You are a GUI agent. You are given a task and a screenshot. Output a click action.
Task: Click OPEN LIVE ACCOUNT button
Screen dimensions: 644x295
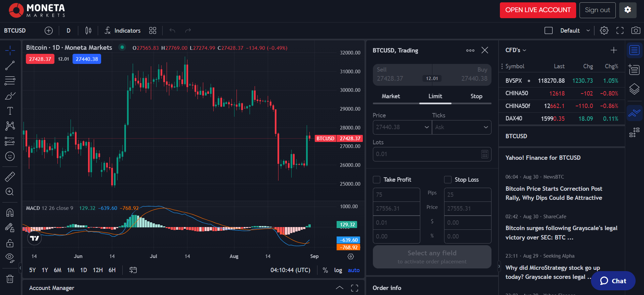pos(538,10)
